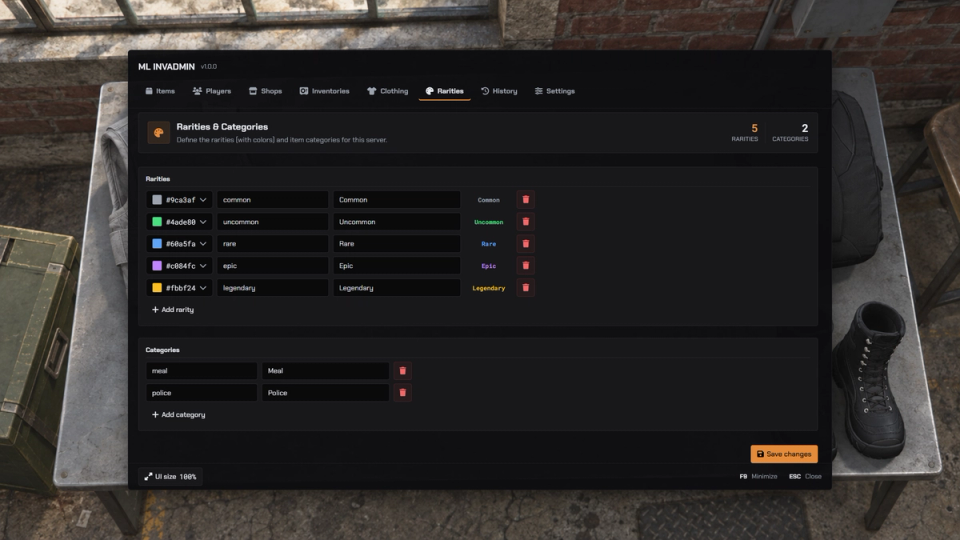
Task: Edit the 'Meal' category label field
Action: (326, 370)
